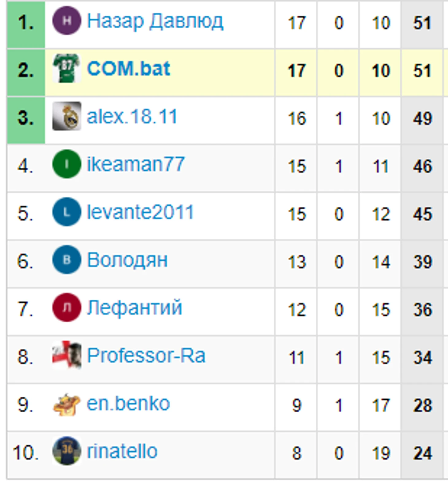Click Назар Давлюд's purple avatar icon
This screenshot has height=484, width=448.
67,21
